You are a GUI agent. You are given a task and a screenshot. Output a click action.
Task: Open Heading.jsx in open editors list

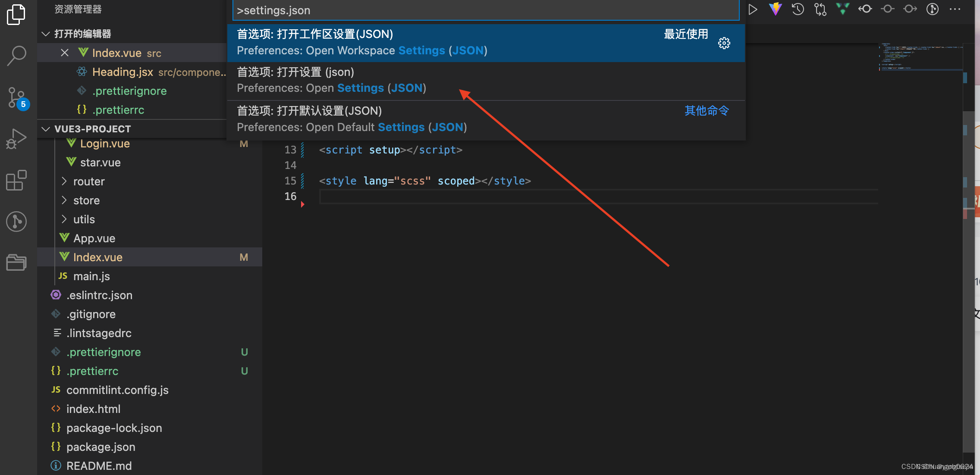tap(132, 72)
